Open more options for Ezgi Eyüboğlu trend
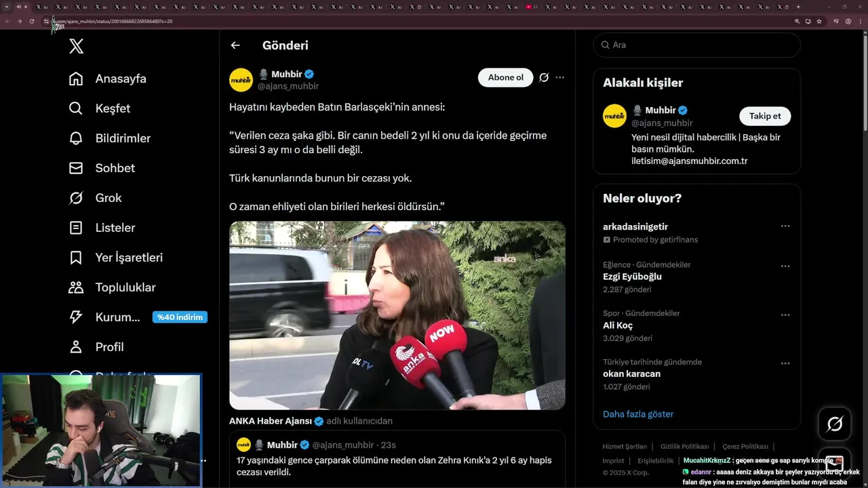This screenshot has height=488, width=868. pos(785,266)
